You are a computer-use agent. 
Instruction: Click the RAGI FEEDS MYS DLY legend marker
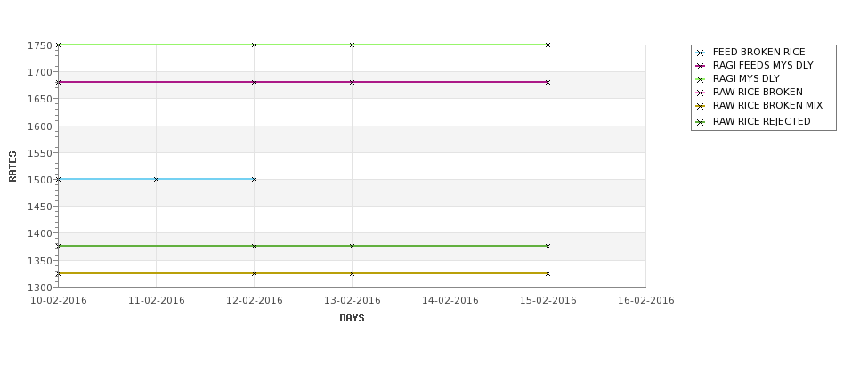tap(701, 67)
